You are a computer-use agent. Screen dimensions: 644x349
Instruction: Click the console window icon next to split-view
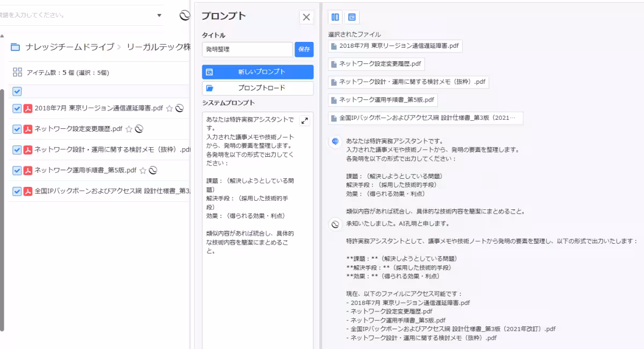click(352, 17)
